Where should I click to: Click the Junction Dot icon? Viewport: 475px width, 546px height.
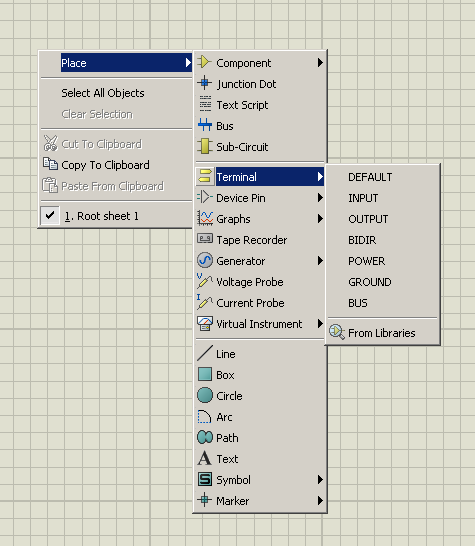pyautogui.click(x=205, y=83)
